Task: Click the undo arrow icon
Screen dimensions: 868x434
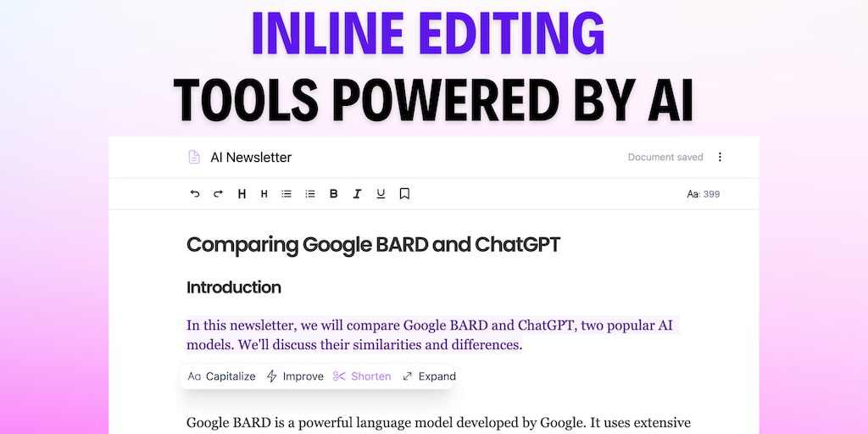Action: pyautogui.click(x=195, y=194)
